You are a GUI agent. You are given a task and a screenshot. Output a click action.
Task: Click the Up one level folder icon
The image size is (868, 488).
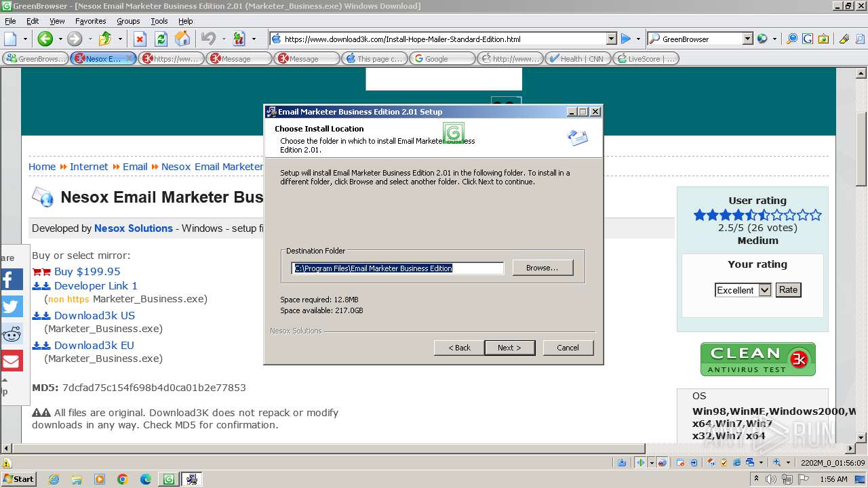coord(105,39)
